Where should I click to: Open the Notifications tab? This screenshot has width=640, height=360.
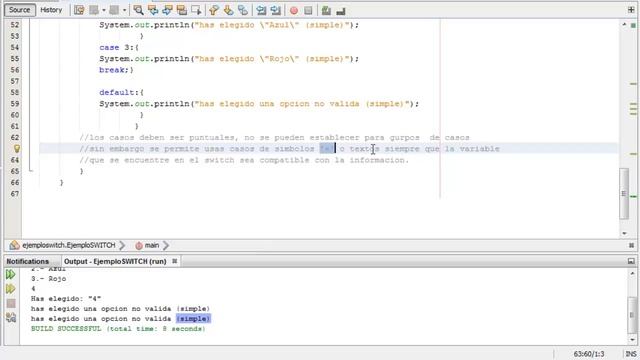(27, 261)
